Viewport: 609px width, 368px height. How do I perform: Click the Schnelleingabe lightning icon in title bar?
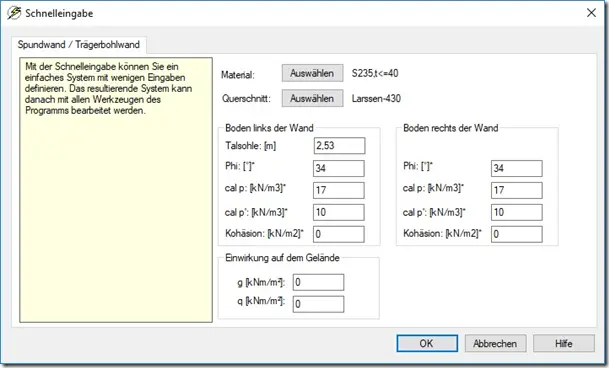(x=14, y=13)
